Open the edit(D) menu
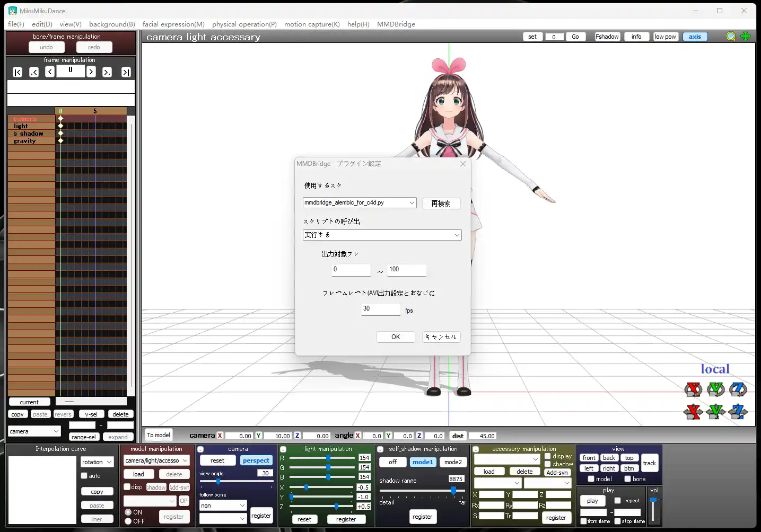The image size is (761, 532). (x=42, y=24)
